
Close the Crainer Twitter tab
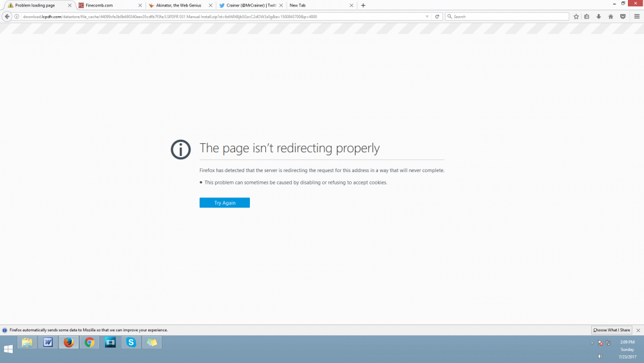click(x=281, y=5)
